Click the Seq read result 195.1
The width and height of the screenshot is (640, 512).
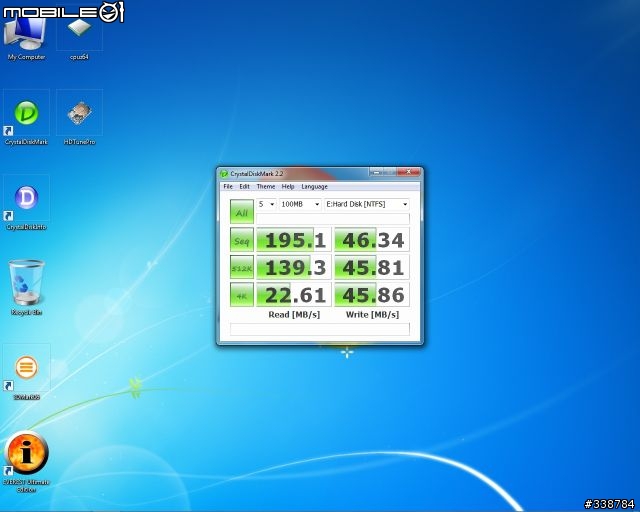click(x=293, y=239)
